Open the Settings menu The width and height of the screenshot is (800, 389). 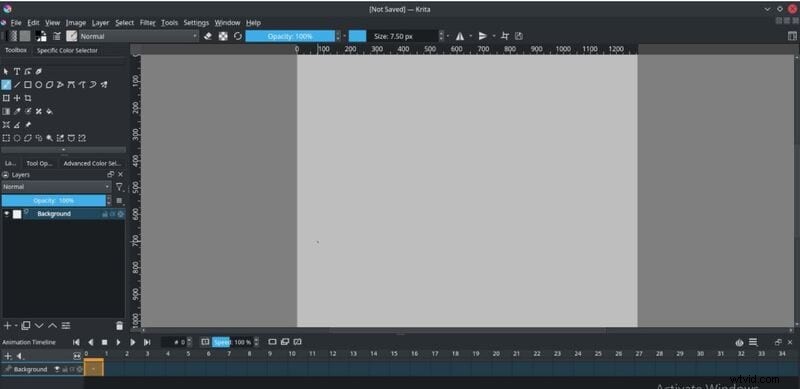[196, 23]
